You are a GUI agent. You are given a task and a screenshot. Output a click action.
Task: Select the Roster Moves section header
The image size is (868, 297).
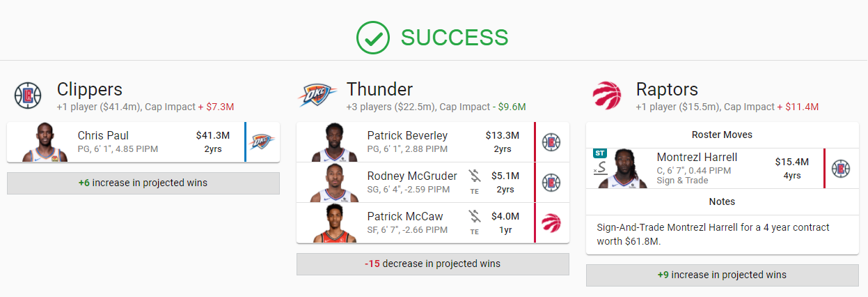[722, 135]
